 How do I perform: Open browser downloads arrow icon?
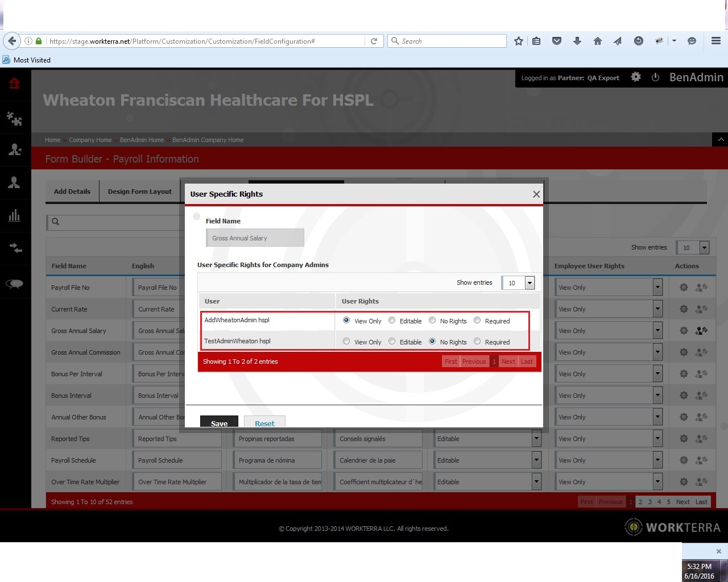[x=577, y=41]
